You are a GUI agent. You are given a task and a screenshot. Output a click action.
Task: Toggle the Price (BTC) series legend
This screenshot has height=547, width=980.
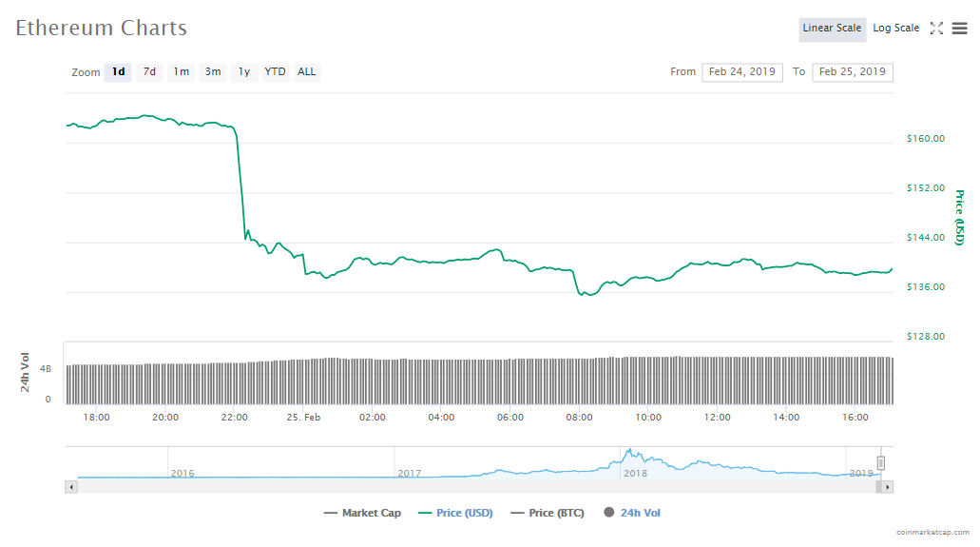pyautogui.click(x=548, y=513)
